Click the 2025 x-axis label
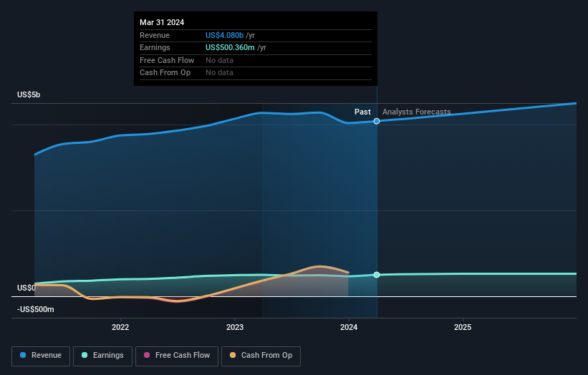 (463, 328)
